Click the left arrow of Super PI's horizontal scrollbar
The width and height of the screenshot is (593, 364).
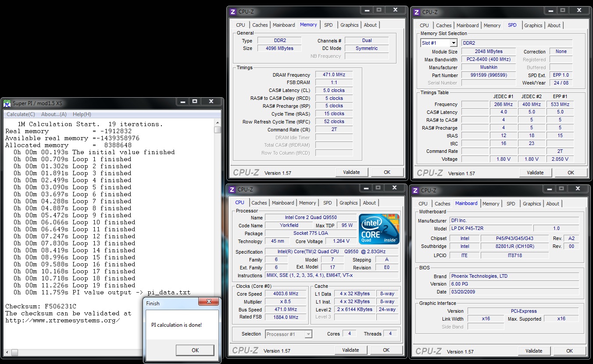pos(7,352)
